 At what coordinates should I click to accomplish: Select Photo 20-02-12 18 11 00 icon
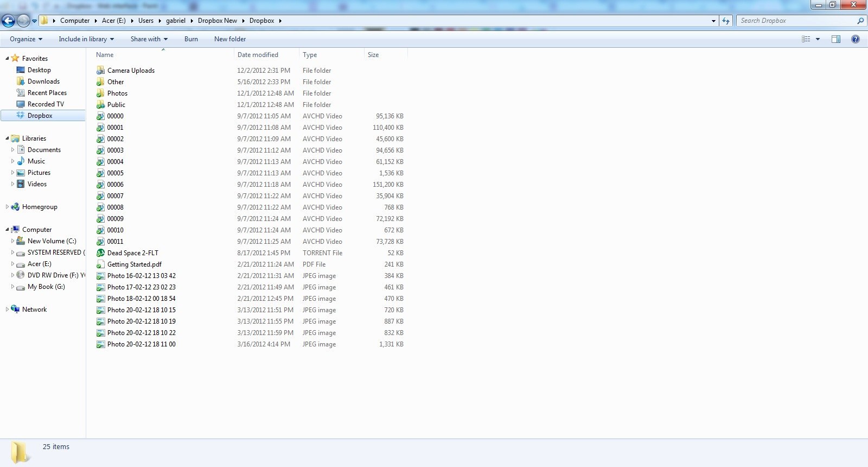click(x=100, y=344)
